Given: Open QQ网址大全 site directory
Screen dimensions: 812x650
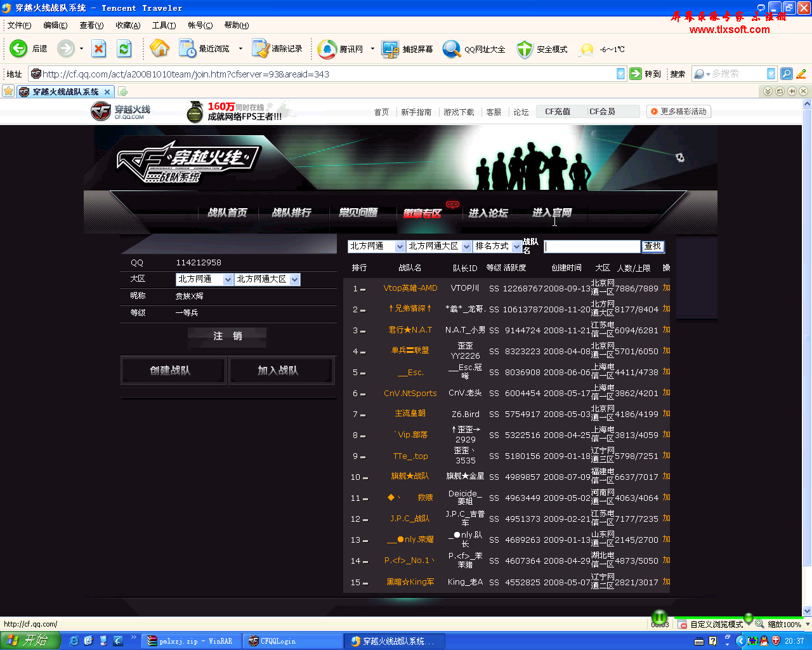Looking at the screenshot, I should point(474,49).
